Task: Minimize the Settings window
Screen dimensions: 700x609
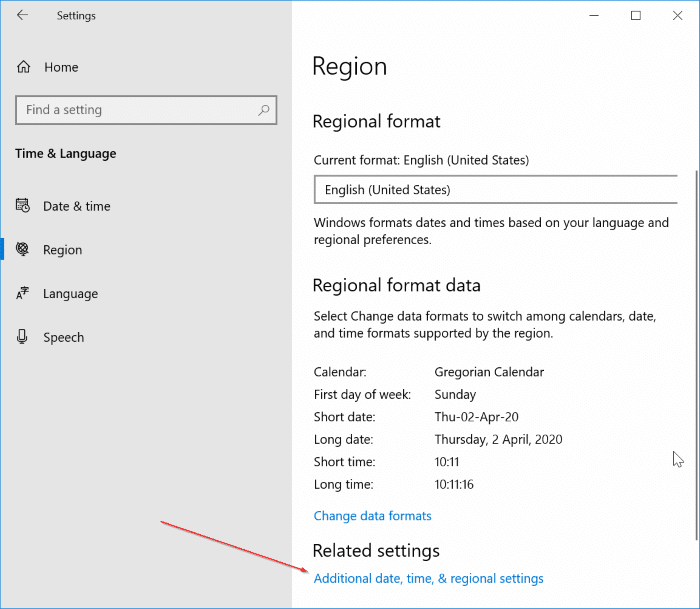Action: tap(594, 16)
